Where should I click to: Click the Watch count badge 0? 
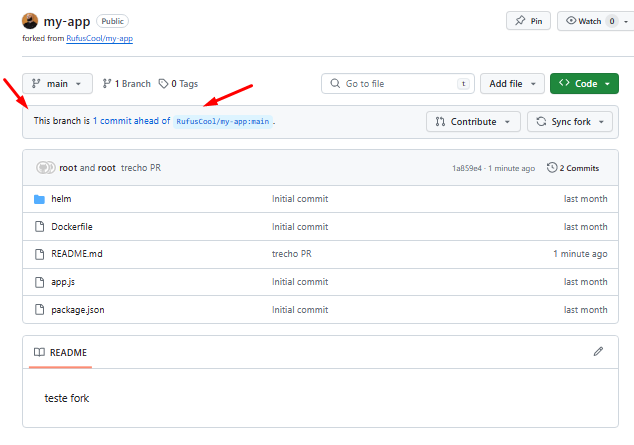pyautogui.click(x=612, y=21)
